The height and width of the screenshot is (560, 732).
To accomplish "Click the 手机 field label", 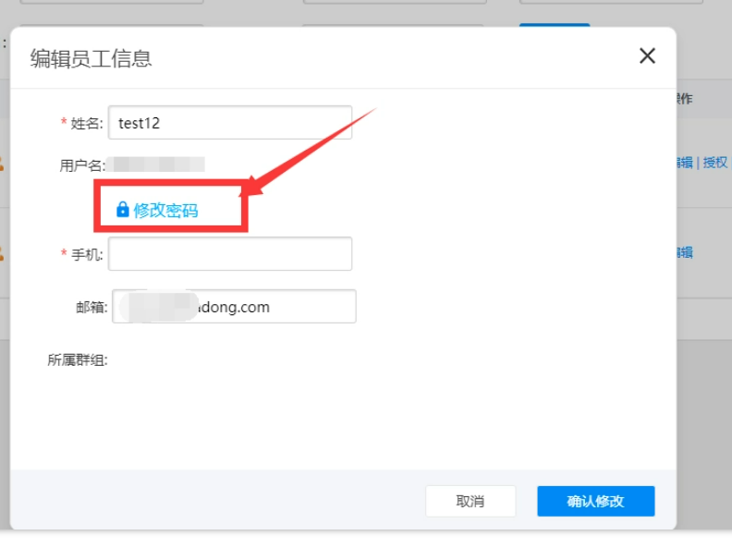I will point(87,254).
